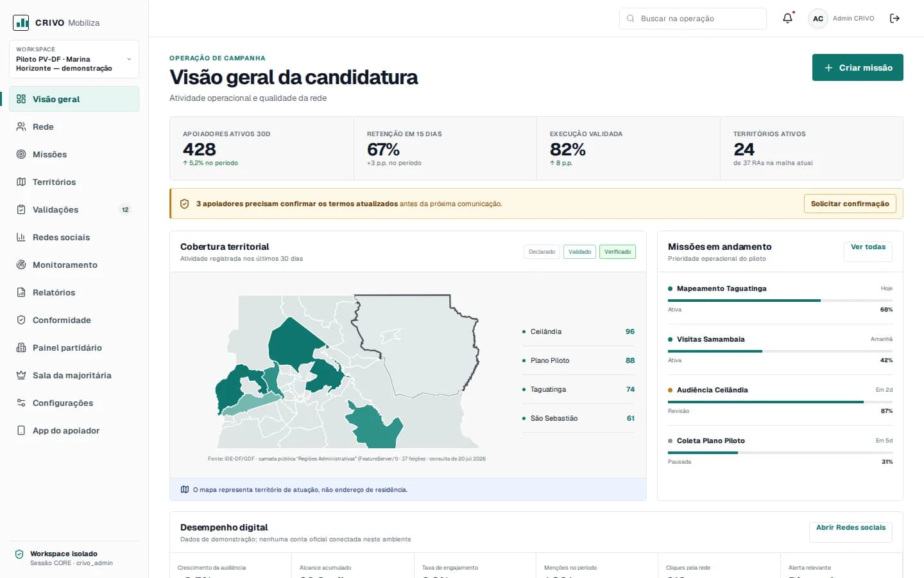Toggle the Declarado map filter
This screenshot has height=578, width=924.
pos(542,252)
